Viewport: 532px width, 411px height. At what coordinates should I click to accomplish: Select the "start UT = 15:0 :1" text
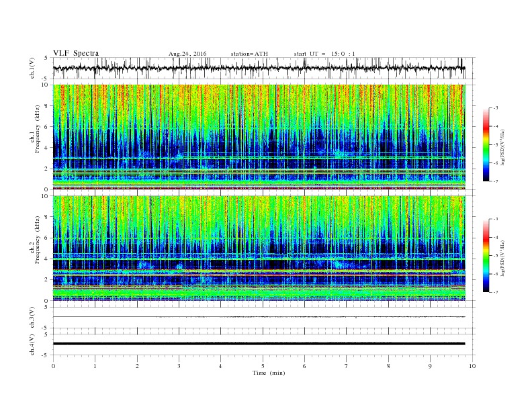click(324, 54)
